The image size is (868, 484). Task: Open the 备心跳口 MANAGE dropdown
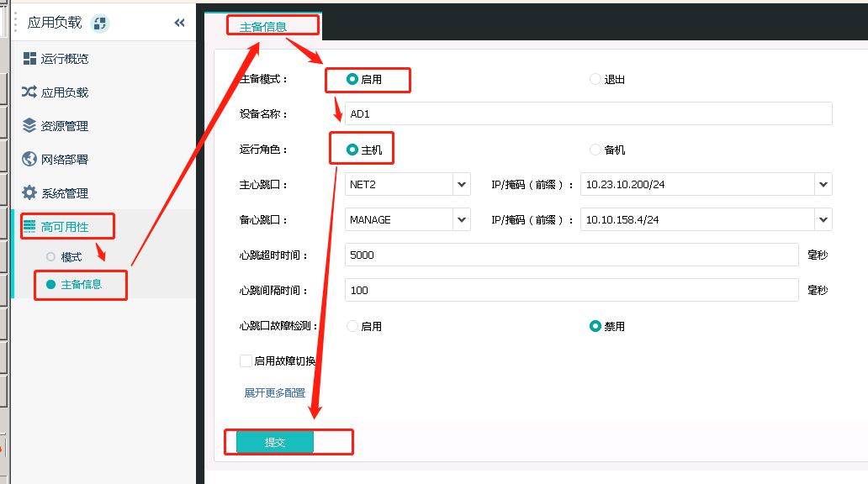pyautogui.click(x=462, y=219)
